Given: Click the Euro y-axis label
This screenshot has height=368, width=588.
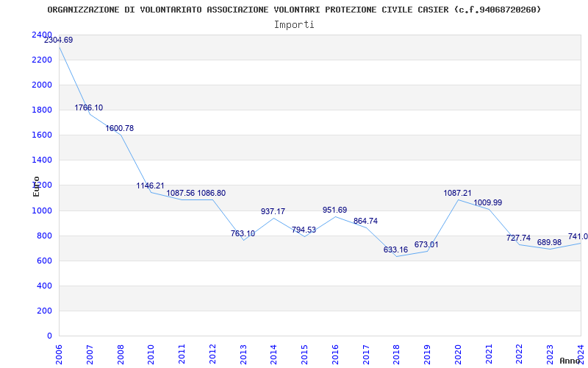Looking at the screenshot, I should pos(36,187).
